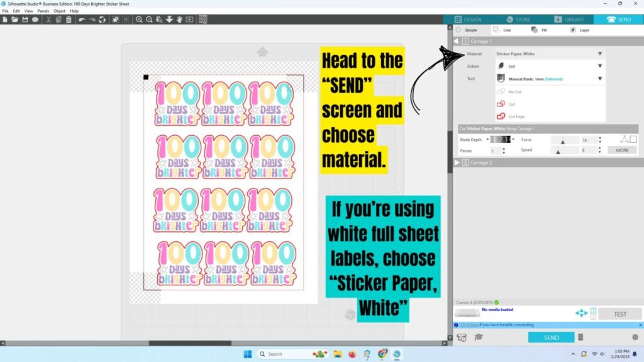
Task: Paste using the clipboard toolbar icon
Action: [69, 19]
